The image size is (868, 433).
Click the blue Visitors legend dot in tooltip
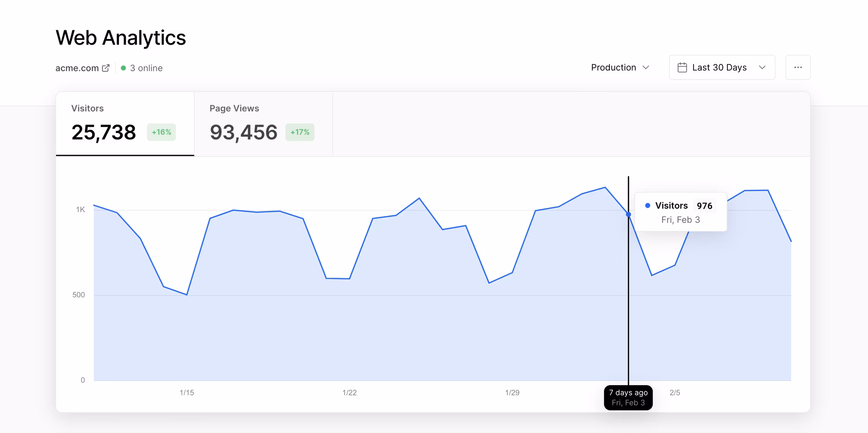point(647,206)
